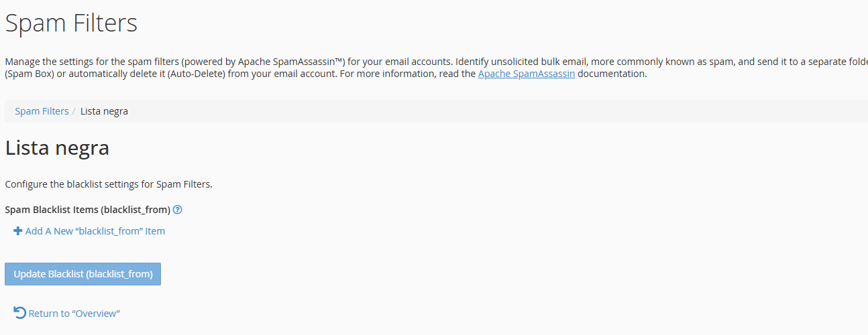Click the Lista negra section heading
The height and width of the screenshot is (335, 868).
click(x=57, y=147)
